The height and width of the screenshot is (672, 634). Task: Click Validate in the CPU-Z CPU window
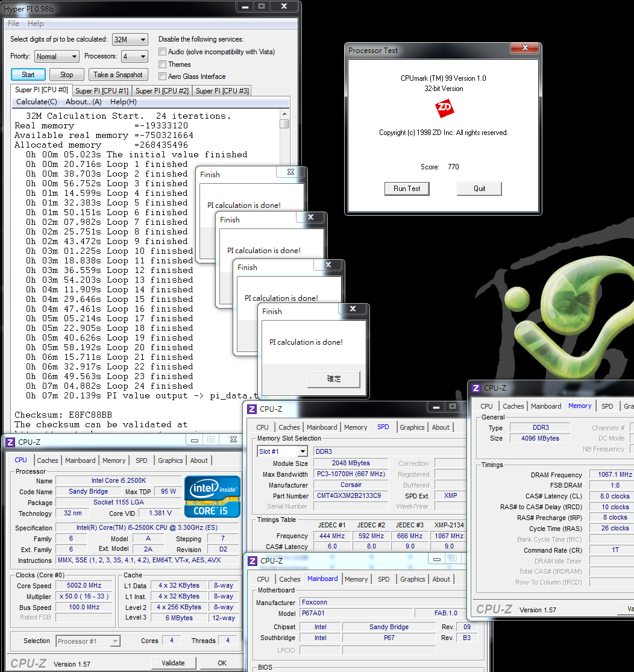(x=173, y=663)
